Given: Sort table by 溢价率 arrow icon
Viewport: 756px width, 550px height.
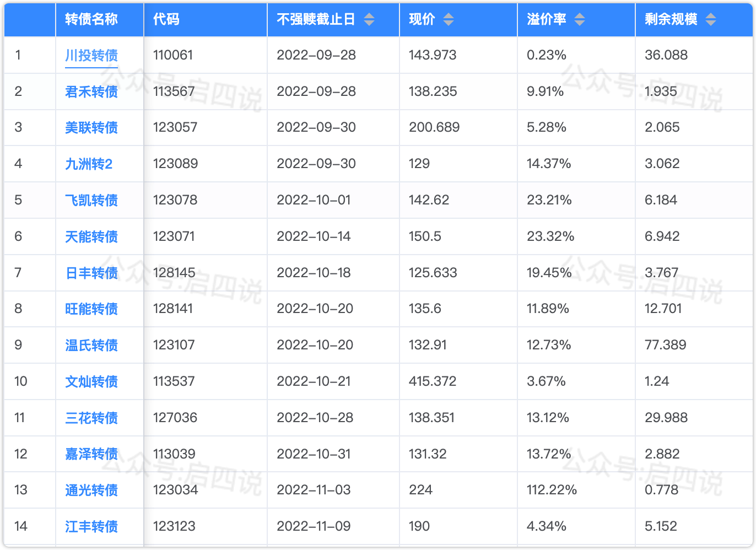Looking at the screenshot, I should [579, 20].
